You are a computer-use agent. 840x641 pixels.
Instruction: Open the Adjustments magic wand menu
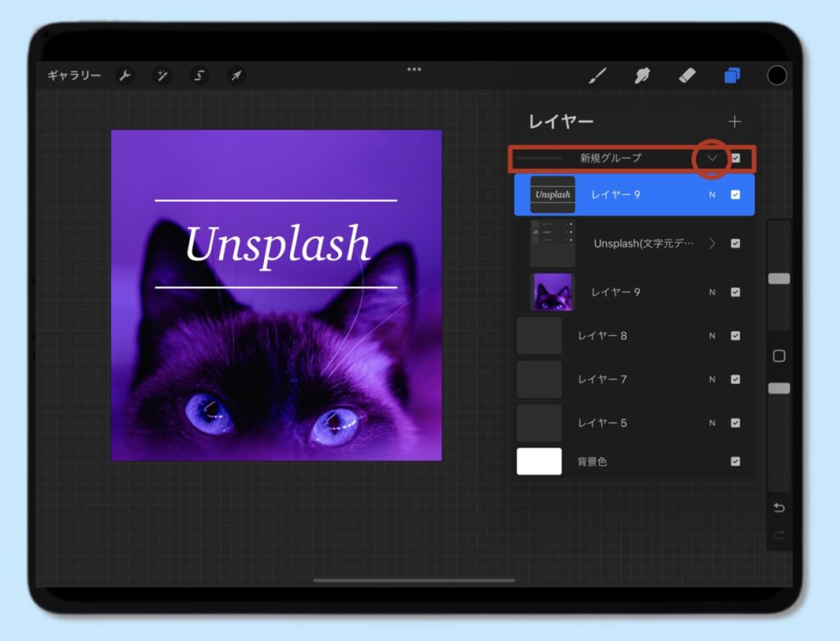point(162,75)
